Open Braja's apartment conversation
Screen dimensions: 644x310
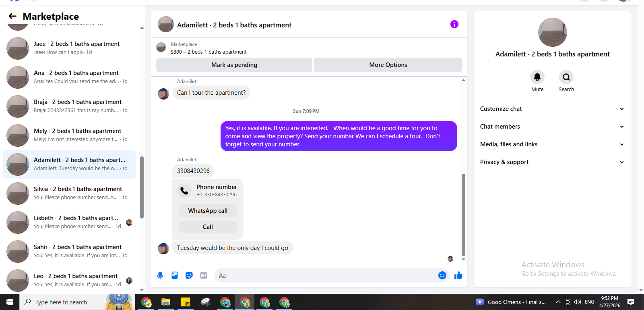[x=69, y=106]
